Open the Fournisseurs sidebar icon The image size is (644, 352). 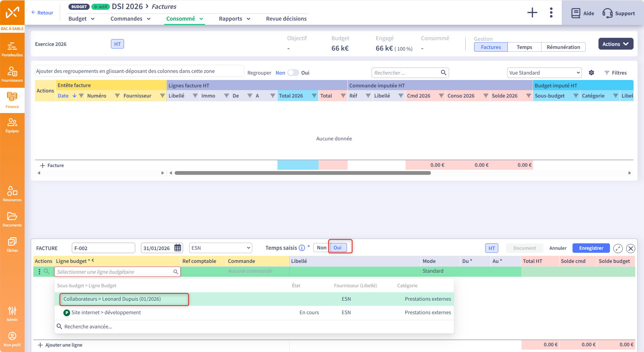tap(12, 74)
